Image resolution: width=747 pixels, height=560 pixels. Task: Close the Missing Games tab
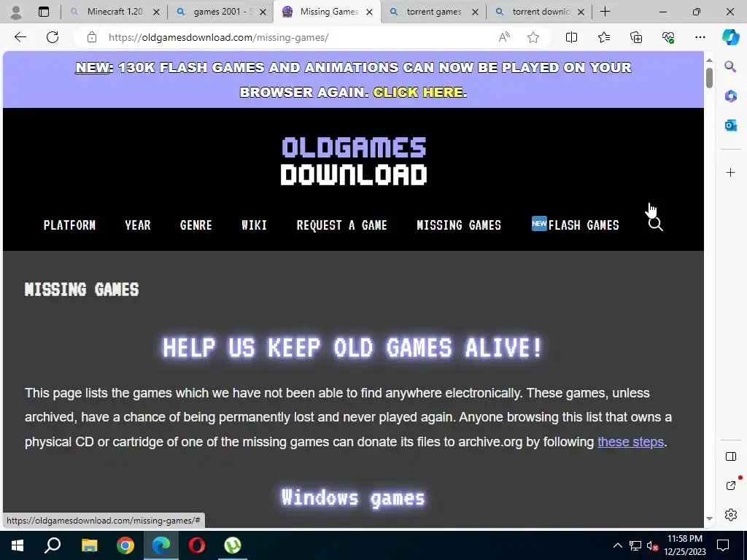point(369,12)
